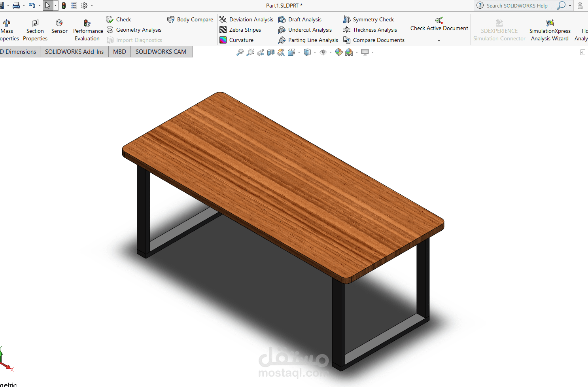Switch to the SOLIDWORKS Add-Ins tab
The width and height of the screenshot is (588, 387).
(x=74, y=51)
